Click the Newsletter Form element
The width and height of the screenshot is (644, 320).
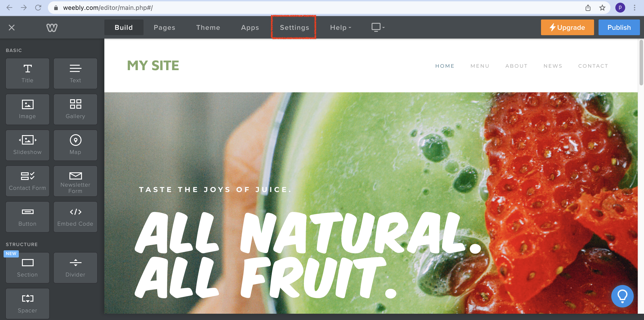[x=75, y=181]
